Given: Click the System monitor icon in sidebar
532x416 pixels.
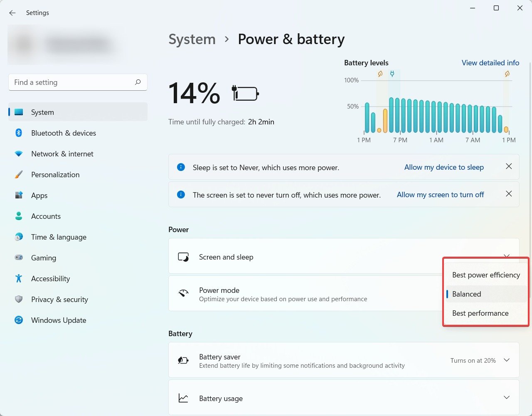Looking at the screenshot, I should (19, 112).
